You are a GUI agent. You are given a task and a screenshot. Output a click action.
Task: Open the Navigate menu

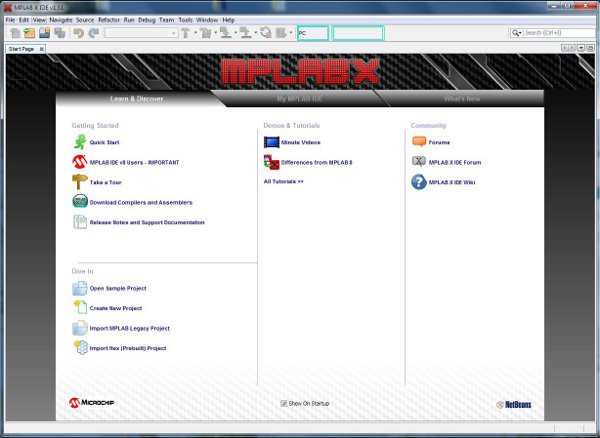tap(61, 20)
